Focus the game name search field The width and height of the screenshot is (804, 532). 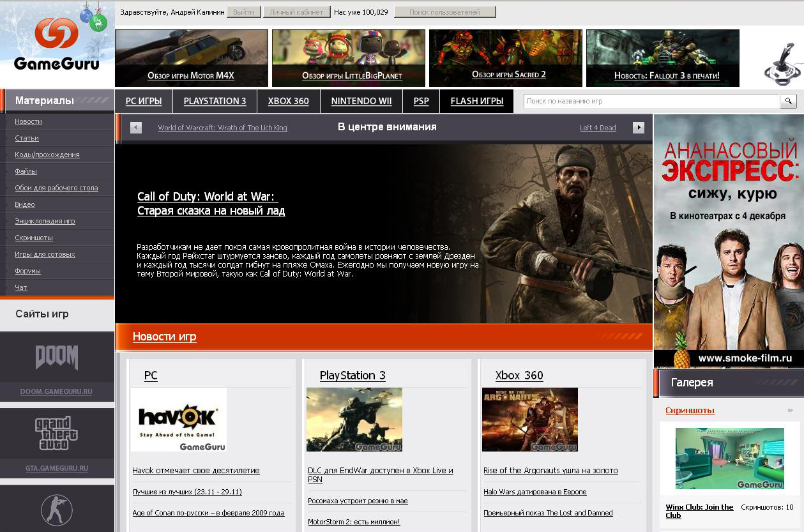coord(651,101)
